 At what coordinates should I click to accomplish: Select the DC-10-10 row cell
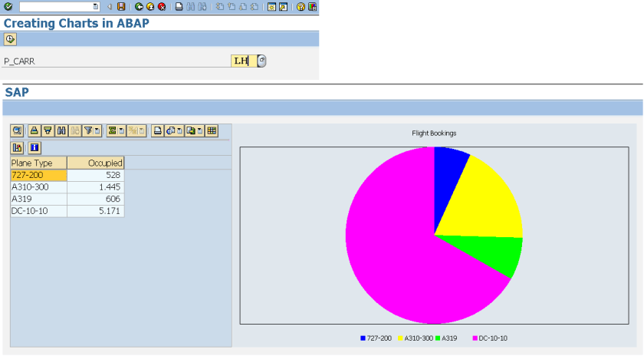pyautogui.click(x=38, y=211)
